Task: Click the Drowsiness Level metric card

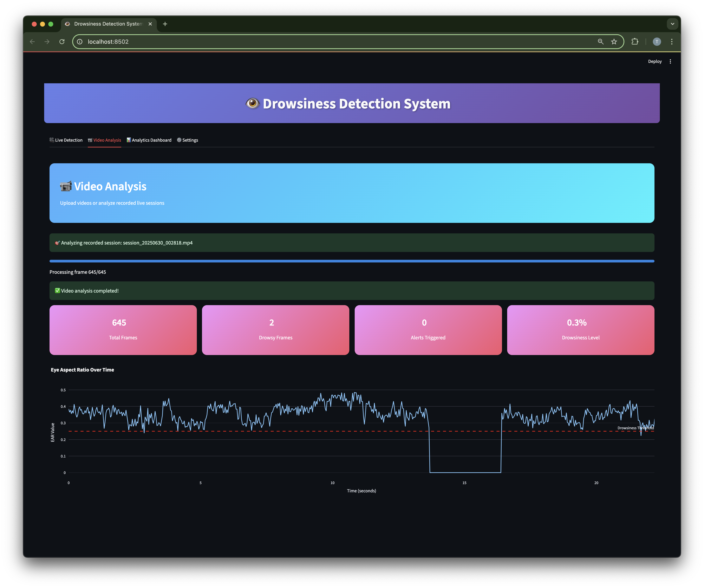Action: [580, 330]
